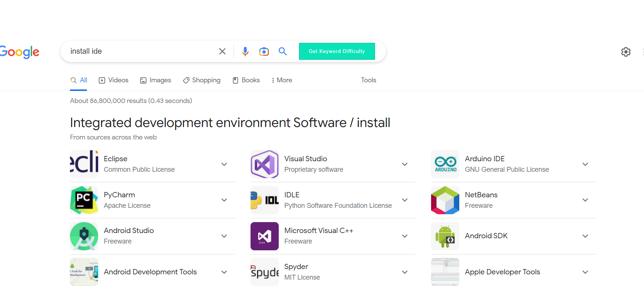Open the Arduino IDE title link
Image resolution: width=644 pixels, height=286 pixels.
[485, 159]
